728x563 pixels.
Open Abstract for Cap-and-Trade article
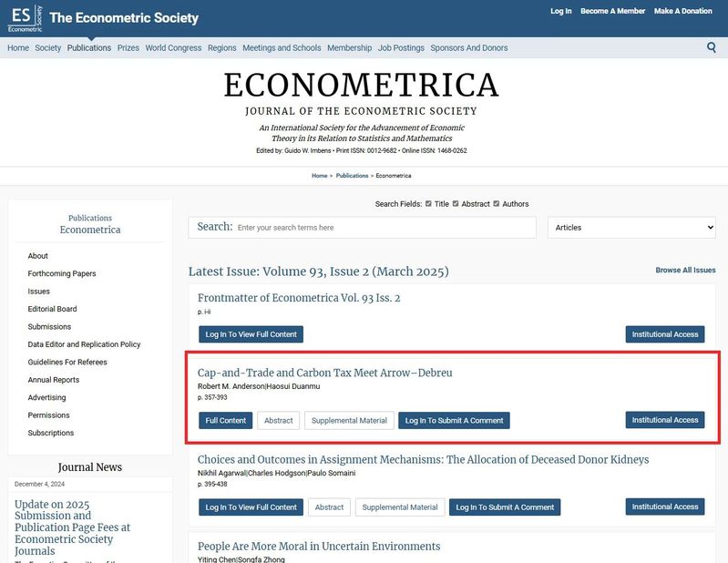[279, 420]
